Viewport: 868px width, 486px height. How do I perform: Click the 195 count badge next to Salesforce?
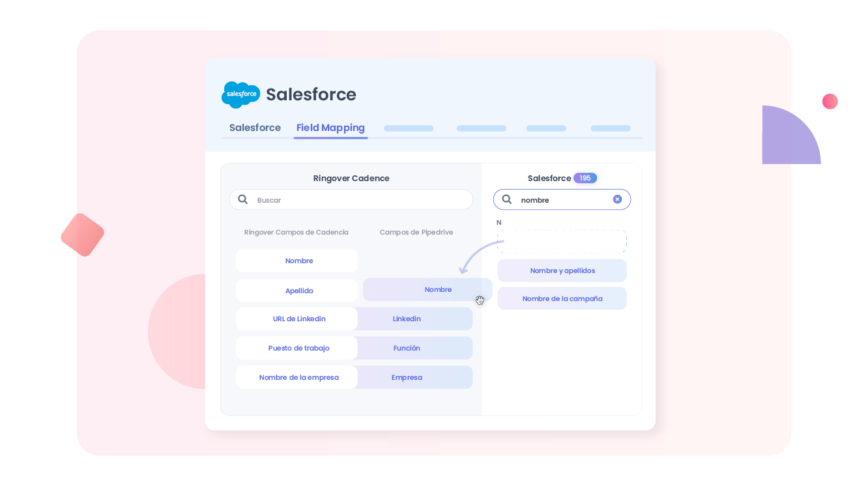click(x=585, y=177)
